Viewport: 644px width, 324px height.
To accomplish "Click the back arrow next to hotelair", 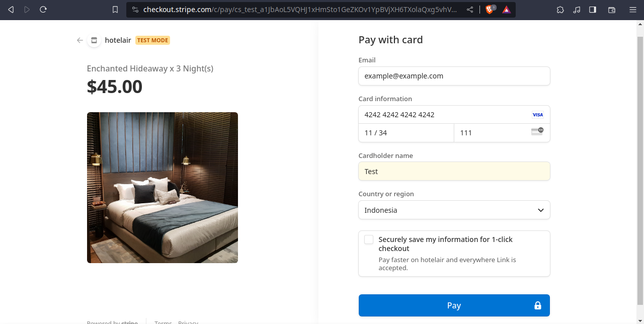I will (x=79, y=40).
